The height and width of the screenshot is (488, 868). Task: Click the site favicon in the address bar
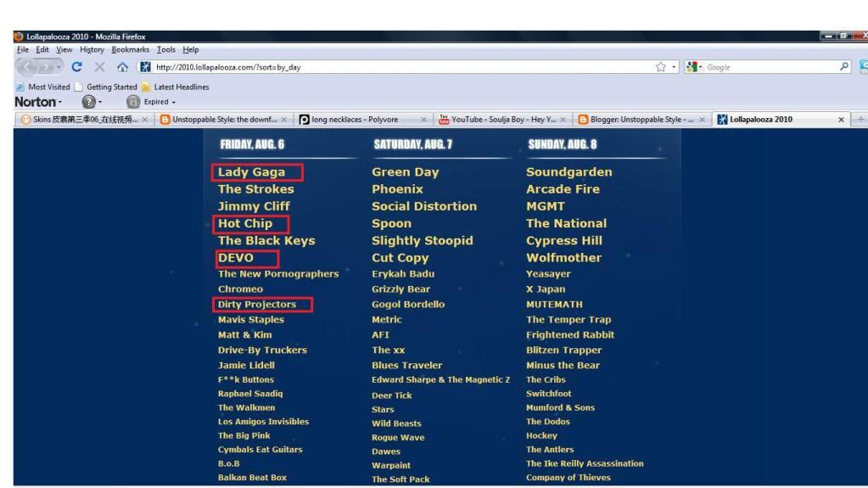click(x=145, y=67)
